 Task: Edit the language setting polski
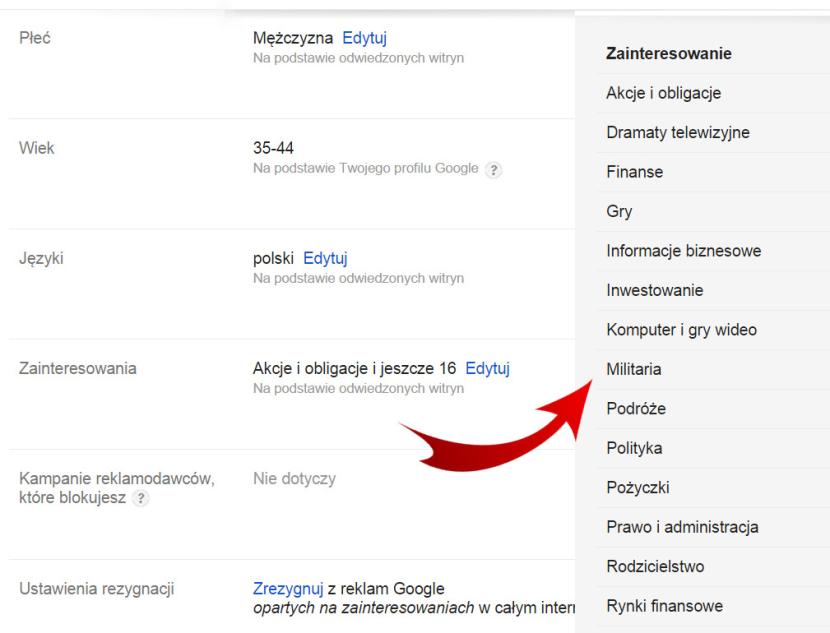coord(325,259)
